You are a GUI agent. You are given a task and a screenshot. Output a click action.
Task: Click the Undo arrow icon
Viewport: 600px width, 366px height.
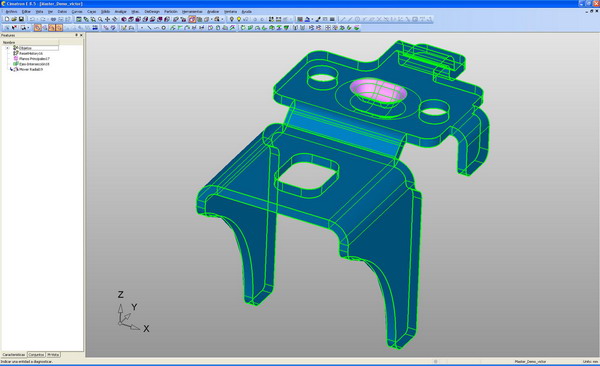click(x=32, y=19)
